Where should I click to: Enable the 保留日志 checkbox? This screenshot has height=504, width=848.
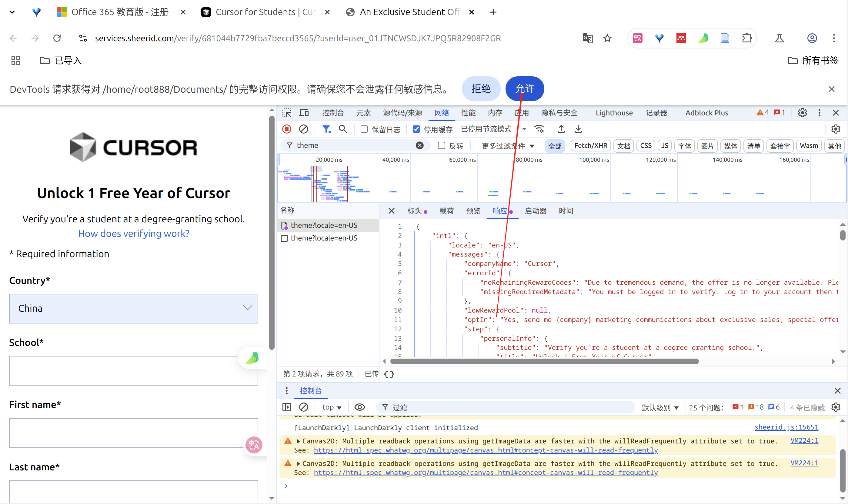point(364,129)
